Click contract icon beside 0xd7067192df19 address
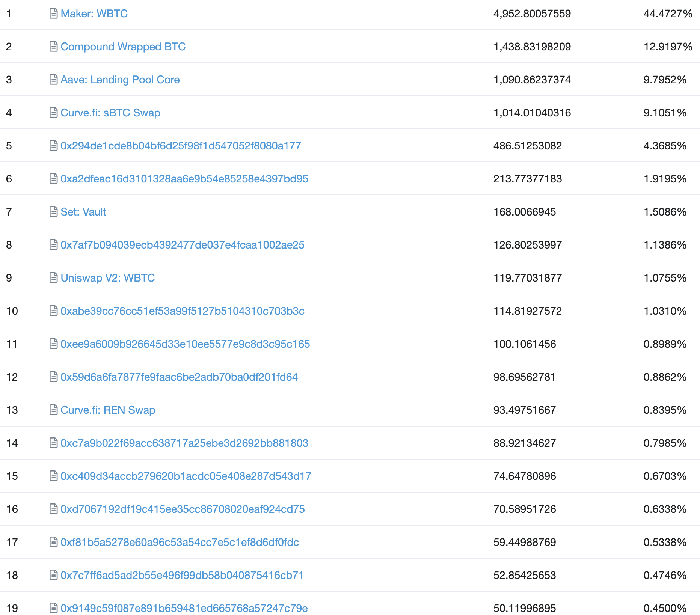 click(54, 509)
